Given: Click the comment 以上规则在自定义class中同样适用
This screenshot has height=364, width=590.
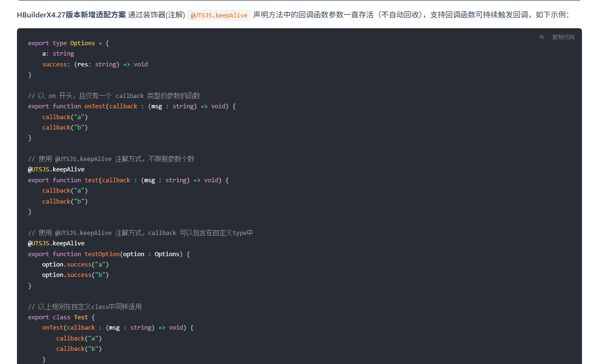Looking at the screenshot, I should point(85,307).
